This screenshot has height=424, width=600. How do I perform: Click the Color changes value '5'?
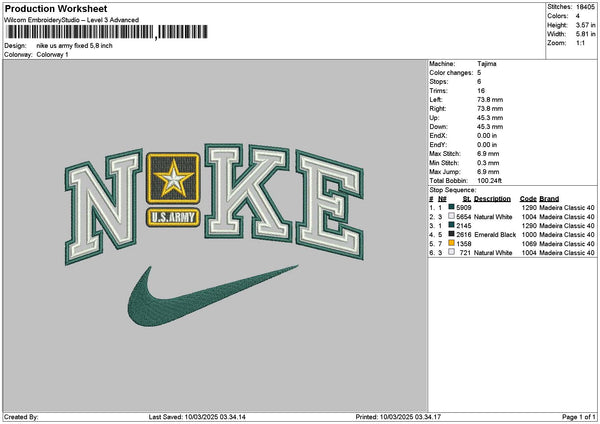pyautogui.click(x=479, y=73)
